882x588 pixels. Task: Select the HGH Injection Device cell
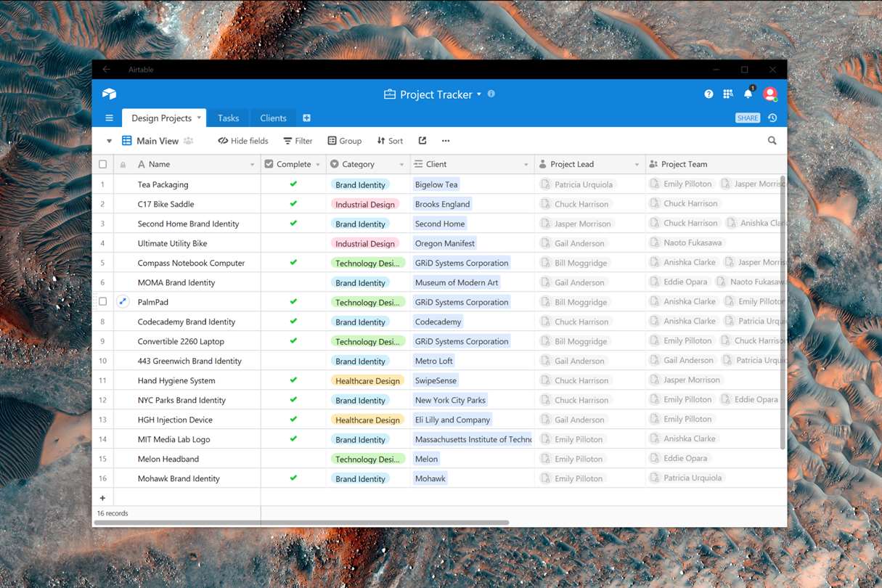pos(188,420)
